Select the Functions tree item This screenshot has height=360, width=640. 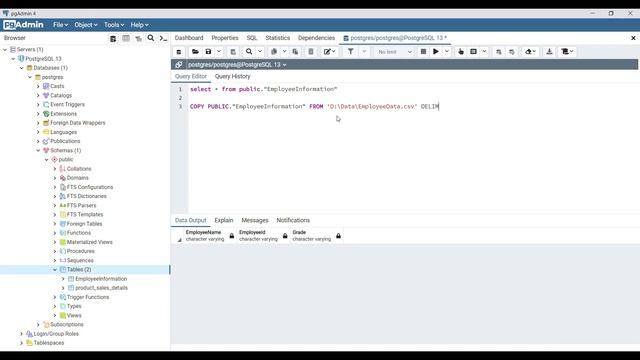click(x=79, y=233)
